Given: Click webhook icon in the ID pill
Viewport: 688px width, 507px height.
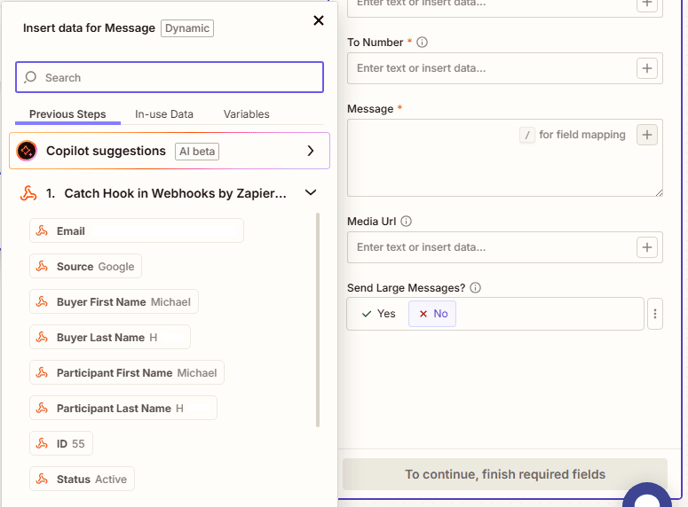Looking at the screenshot, I should point(42,444).
